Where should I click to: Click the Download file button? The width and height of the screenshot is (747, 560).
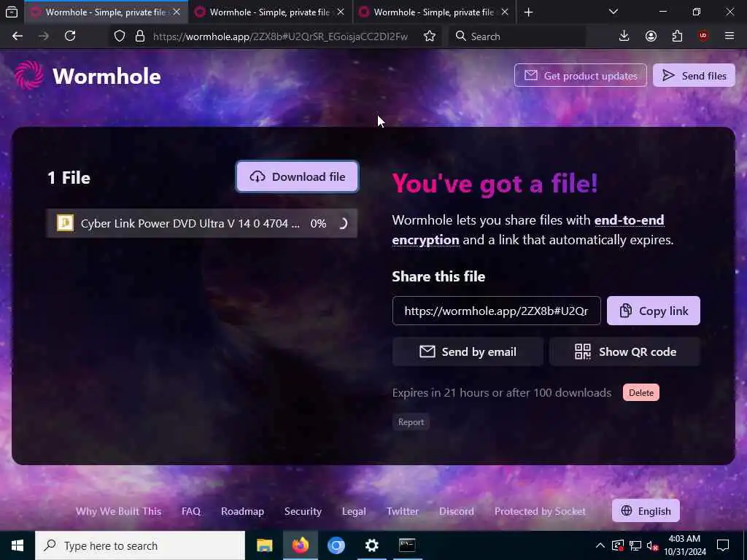coord(297,176)
